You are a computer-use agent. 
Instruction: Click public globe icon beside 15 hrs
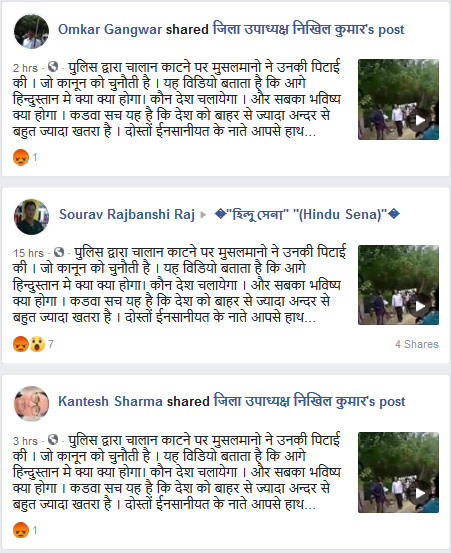(x=59, y=252)
